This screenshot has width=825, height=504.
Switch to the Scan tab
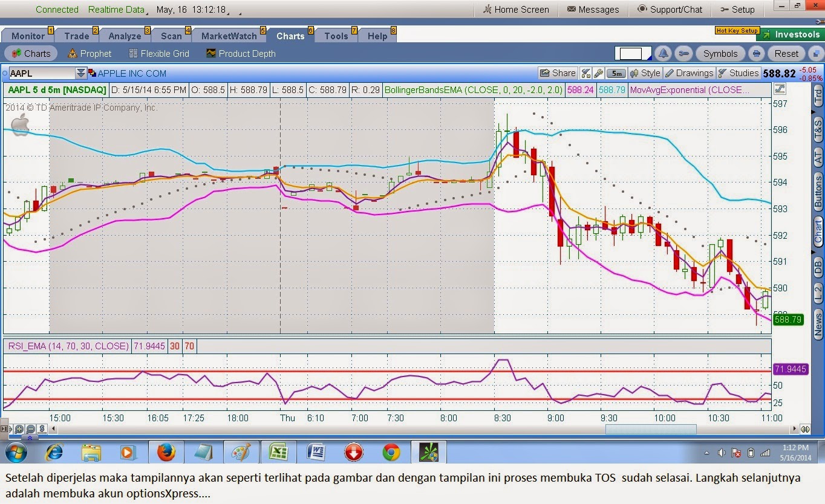coord(171,36)
